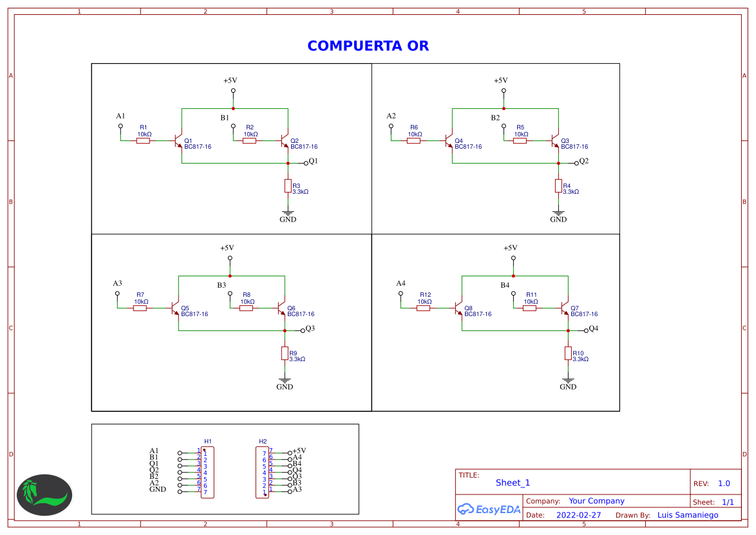Click the EasyEDA logo in the title block
This screenshot has height=535, width=756.
click(x=488, y=509)
